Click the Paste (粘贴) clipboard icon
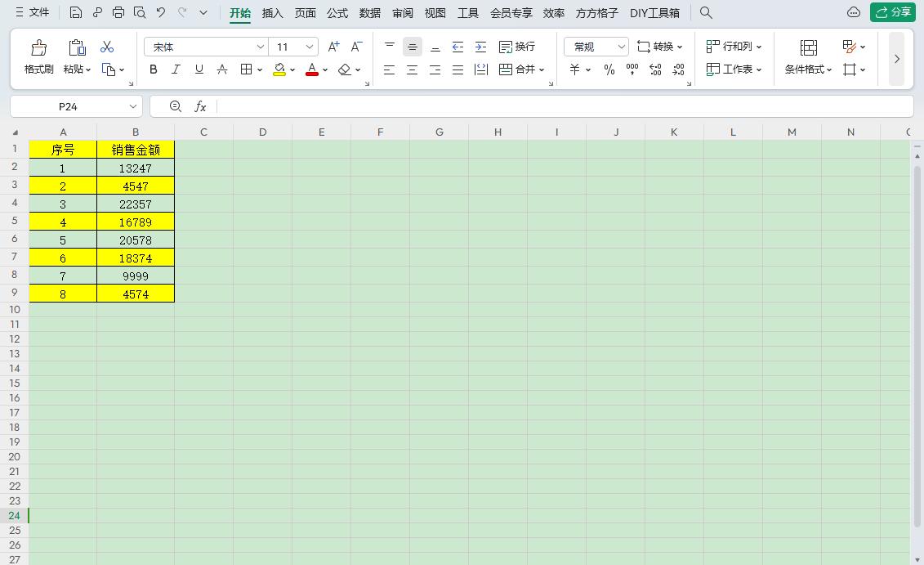Image resolution: width=924 pixels, height=565 pixels. [77, 47]
